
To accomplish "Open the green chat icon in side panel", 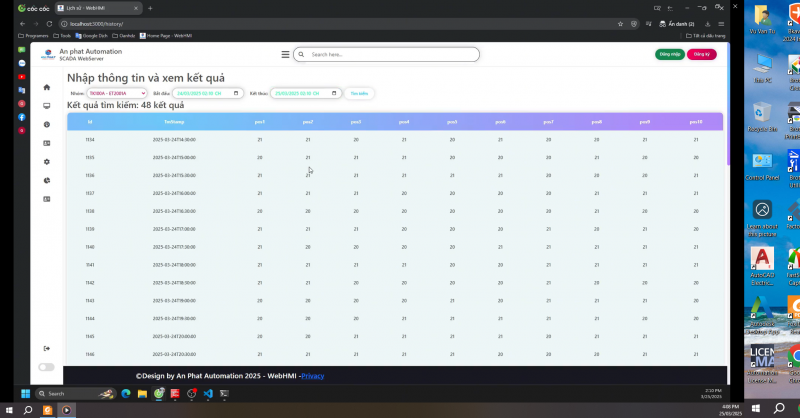I will click(21, 50).
